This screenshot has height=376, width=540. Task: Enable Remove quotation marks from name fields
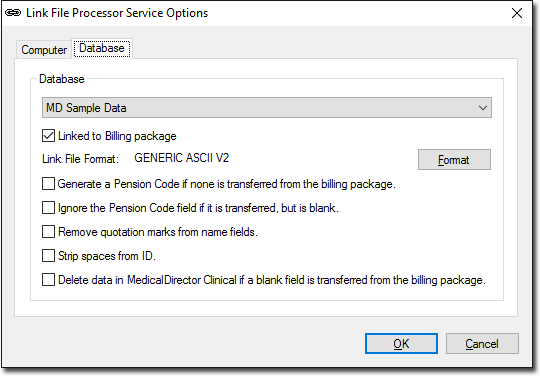pyautogui.click(x=48, y=231)
